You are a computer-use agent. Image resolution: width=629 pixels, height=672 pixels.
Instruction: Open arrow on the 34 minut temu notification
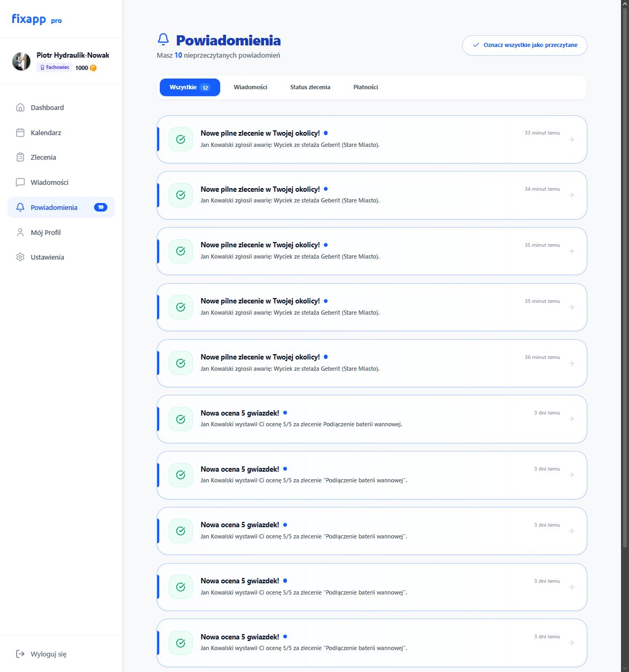point(571,195)
